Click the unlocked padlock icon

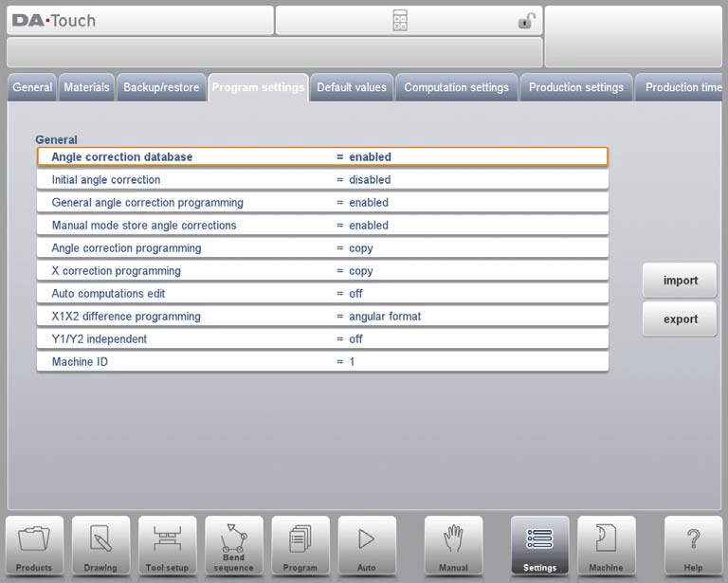tap(526, 21)
